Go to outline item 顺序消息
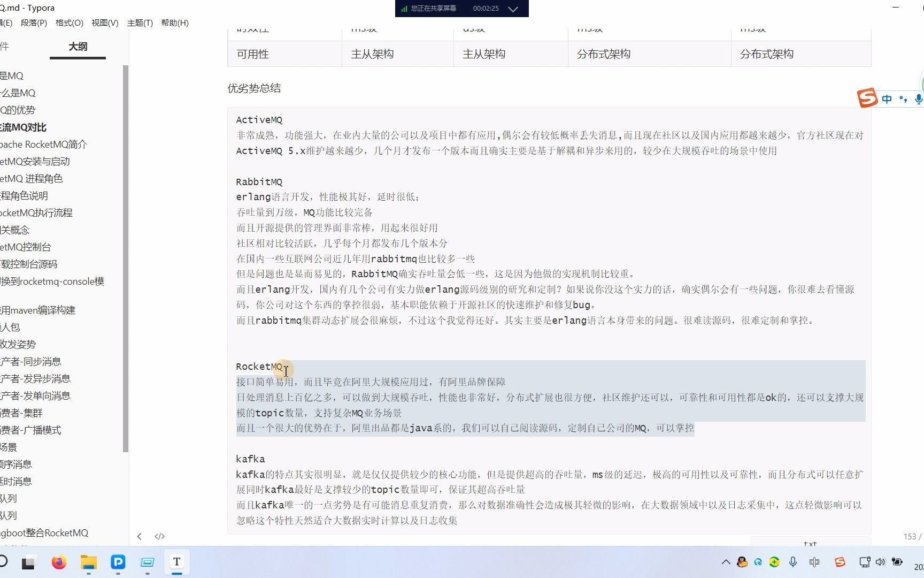Viewport: 924px width, 578px height. click(16, 464)
